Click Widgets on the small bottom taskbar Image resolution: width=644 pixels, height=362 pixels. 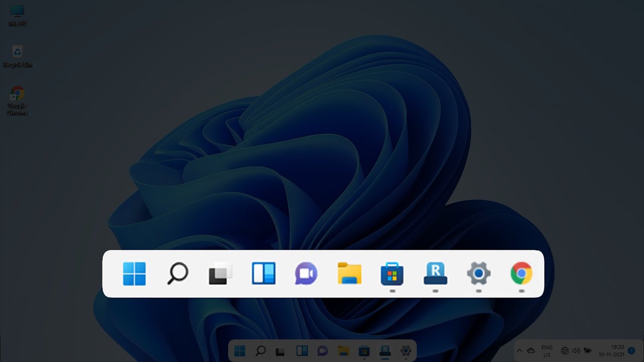[302, 350]
